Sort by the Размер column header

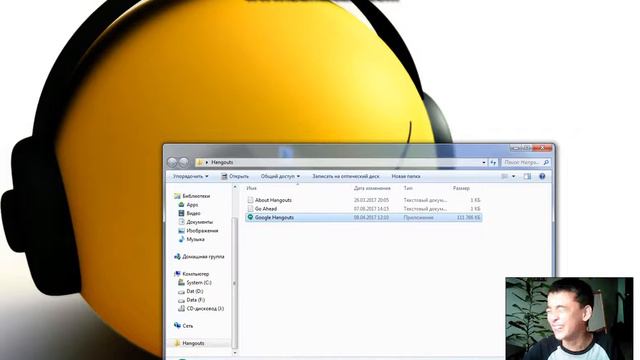(x=461, y=188)
